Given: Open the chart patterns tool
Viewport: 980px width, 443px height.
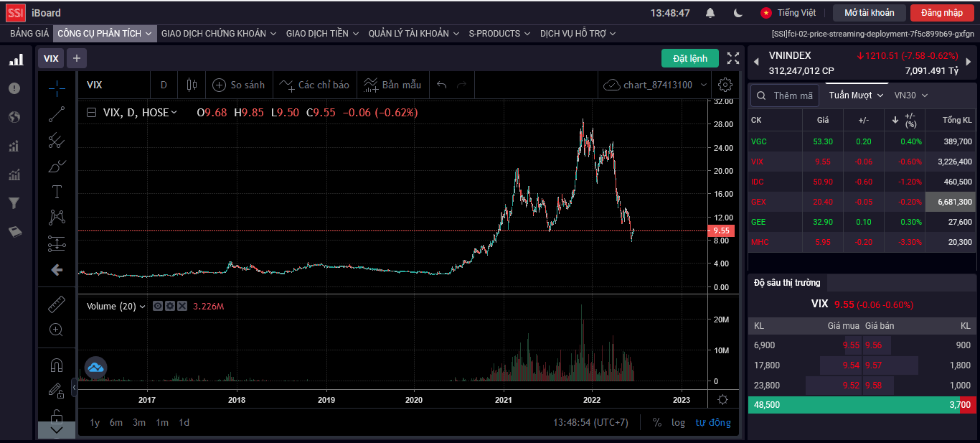Looking at the screenshot, I should (x=57, y=217).
